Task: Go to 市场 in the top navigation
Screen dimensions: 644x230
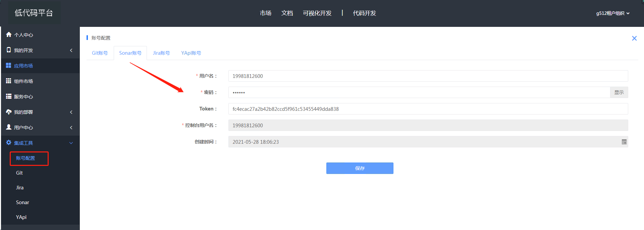Action: click(x=265, y=13)
